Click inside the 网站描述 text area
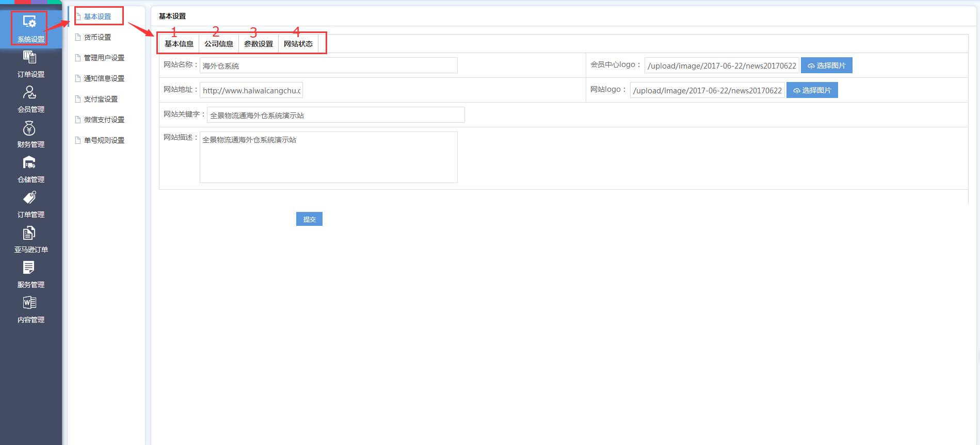This screenshot has height=445, width=980. [x=328, y=157]
